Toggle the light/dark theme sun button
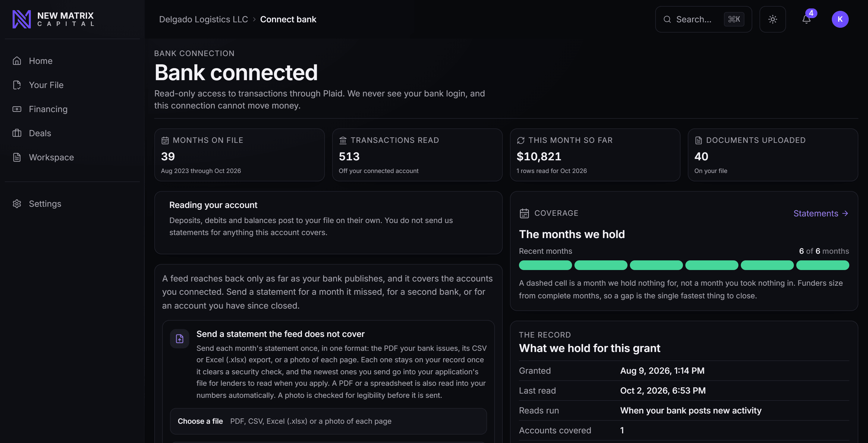This screenshot has height=443, width=868. point(772,19)
